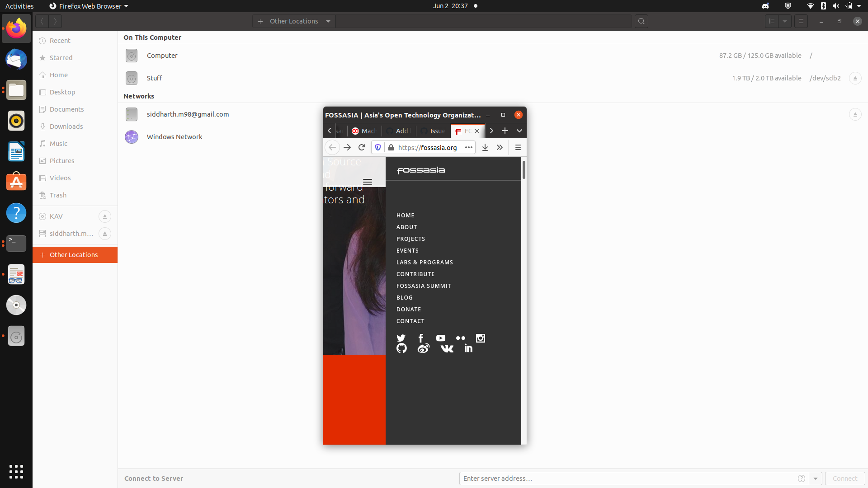This screenshot has width=868, height=488.
Task: Open FOSSASIA's Instagram icon
Action: 481,338
